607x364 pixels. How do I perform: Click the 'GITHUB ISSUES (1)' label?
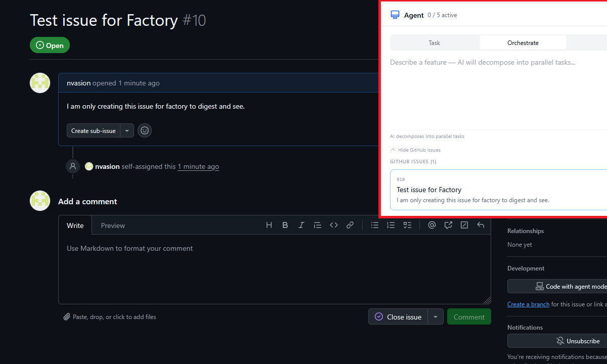click(x=413, y=162)
